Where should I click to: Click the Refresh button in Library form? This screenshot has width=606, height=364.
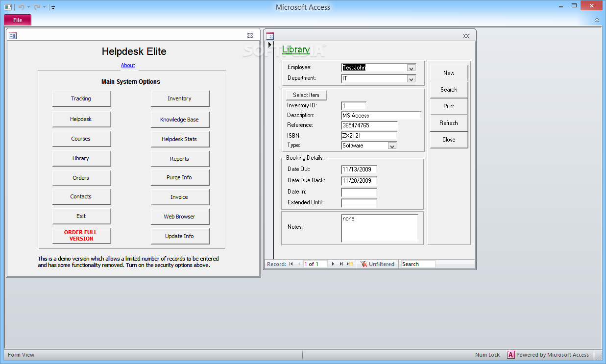(x=449, y=123)
